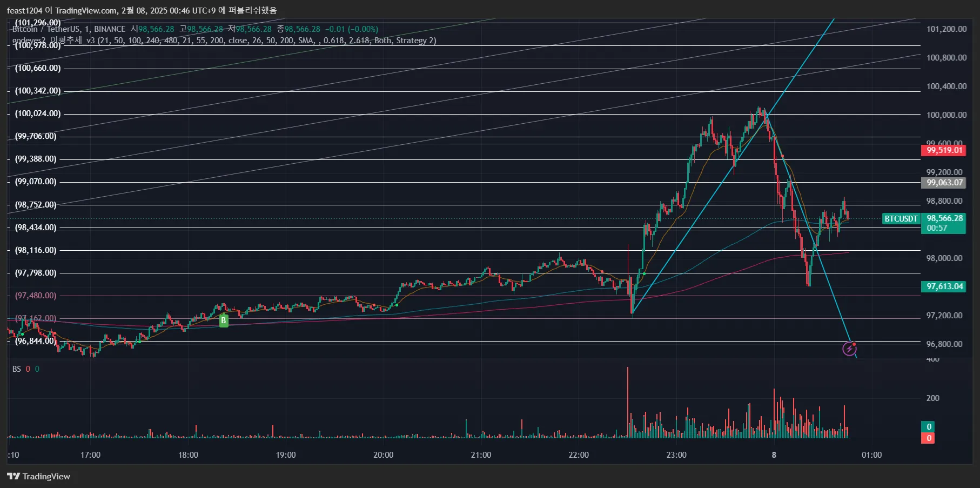Viewport: 980px width, 488px height.
Task: Select the gray 99,063.07 price tag
Action: [943, 183]
